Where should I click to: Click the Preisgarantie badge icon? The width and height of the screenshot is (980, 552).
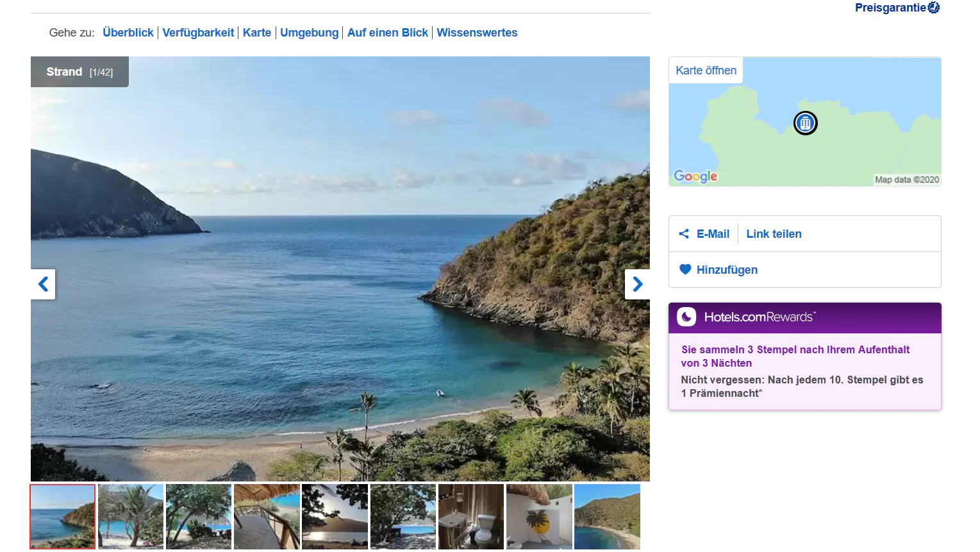point(934,8)
